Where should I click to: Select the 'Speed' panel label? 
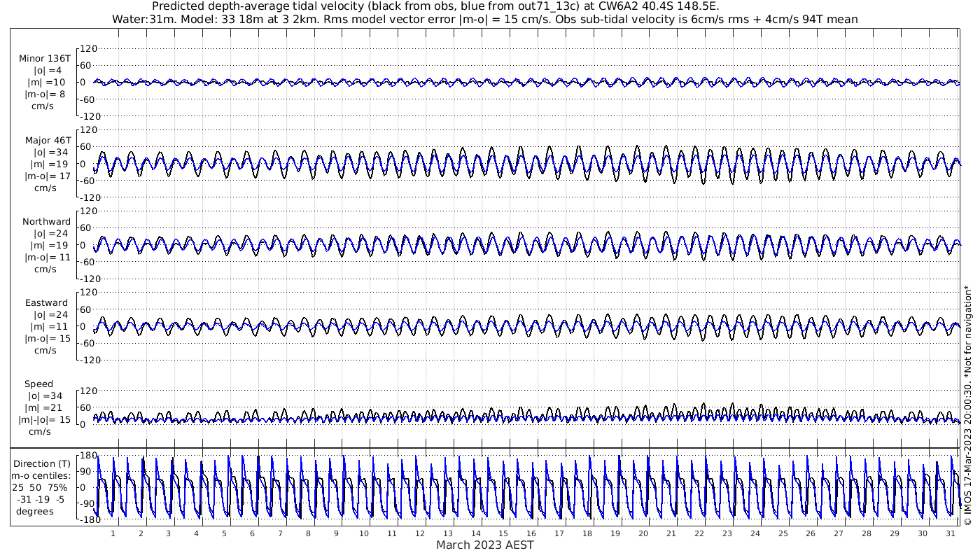38,384
